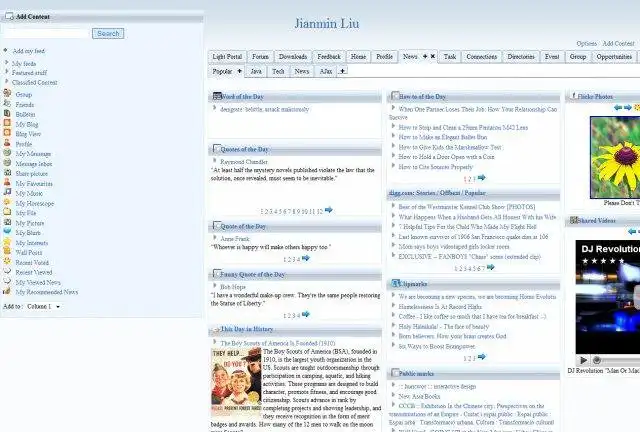Click the My Horoscope icon
Viewport: 640px width, 432px height.
(x=7, y=202)
